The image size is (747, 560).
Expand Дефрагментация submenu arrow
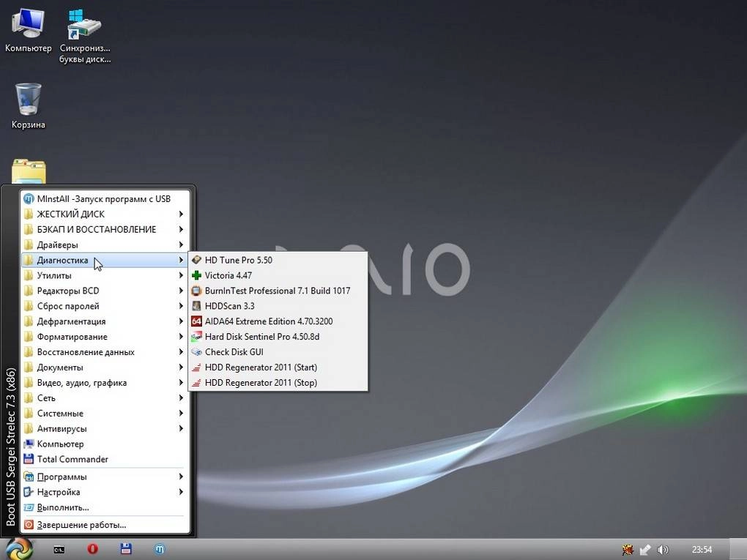tap(181, 321)
